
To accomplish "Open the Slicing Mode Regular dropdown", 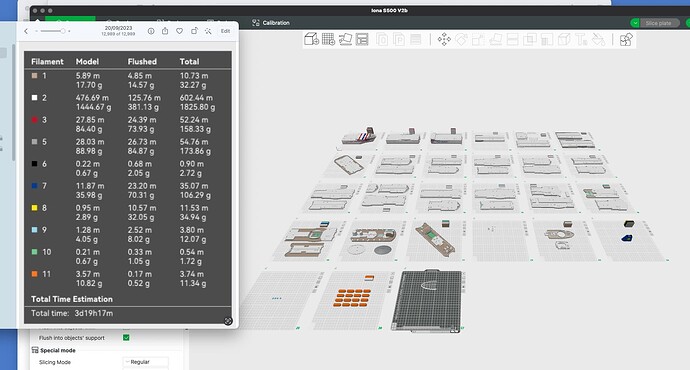I will 145,362.
